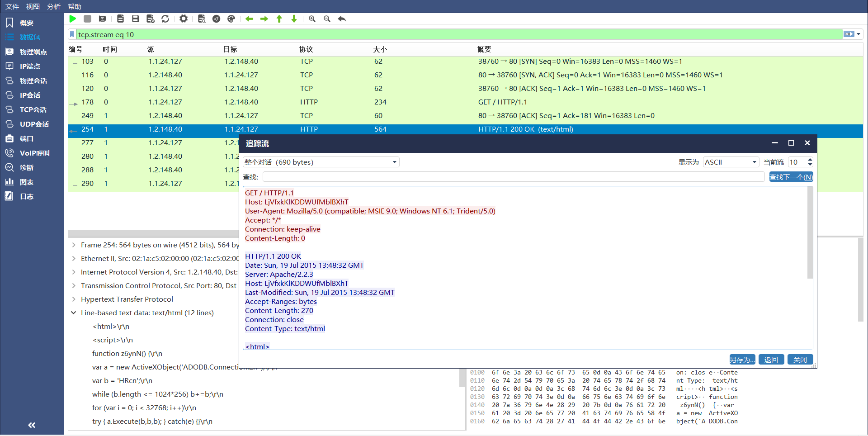Jump to next packet with green down arrow

pos(294,19)
